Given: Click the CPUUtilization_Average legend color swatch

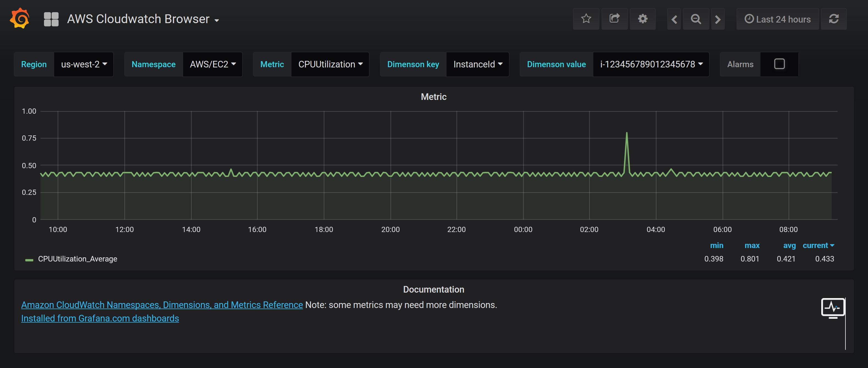Looking at the screenshot, I should click(x=29, y=260).
